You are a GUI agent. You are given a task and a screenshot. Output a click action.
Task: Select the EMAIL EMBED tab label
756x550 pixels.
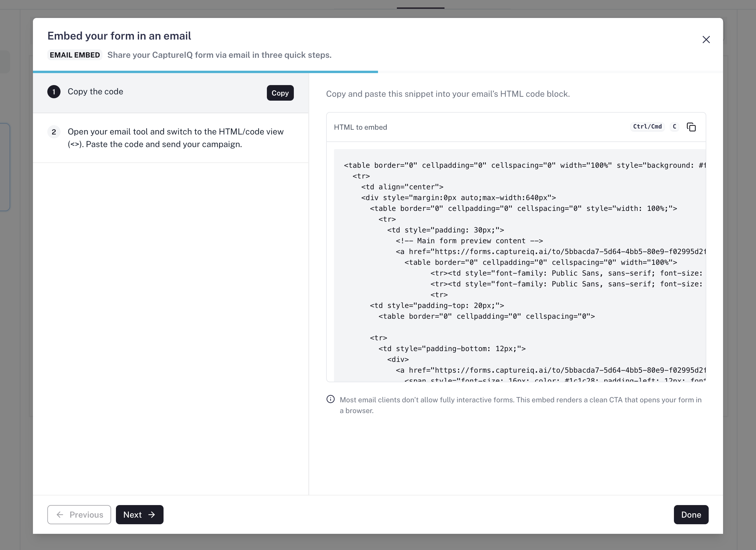75,55
